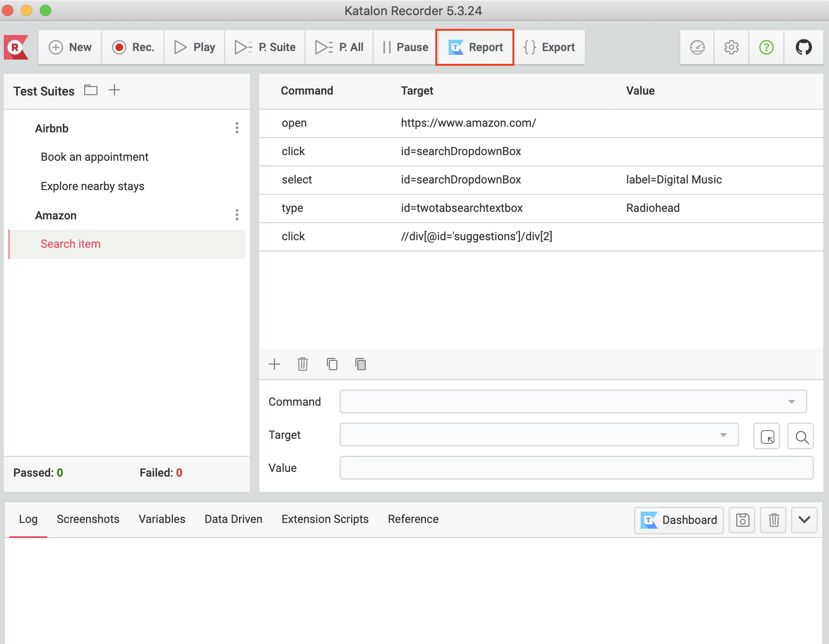Select Search item test case
The height and width of the screenshot is (644, 829).
(x=127, y=244)
